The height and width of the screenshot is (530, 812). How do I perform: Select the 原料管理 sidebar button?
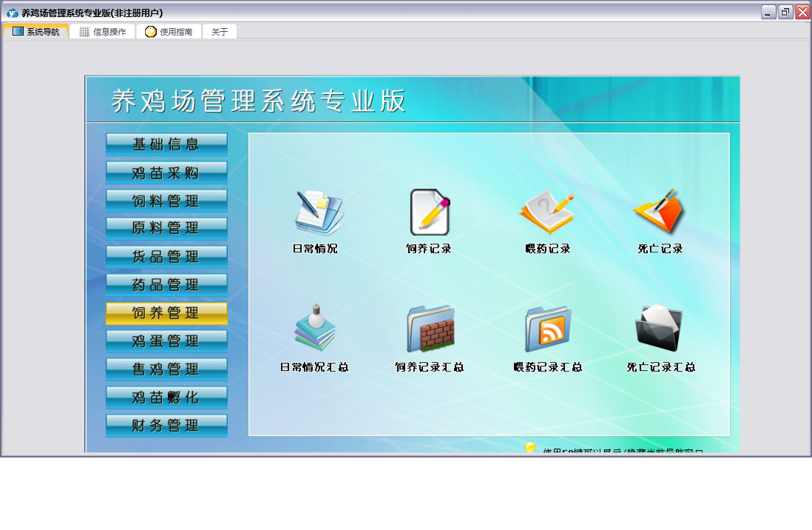pyautogui.click(x=166, y=228)
